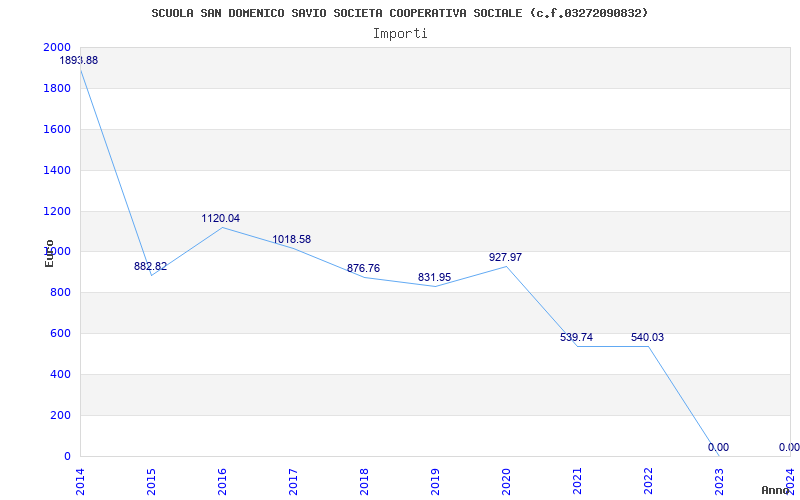
Task: Click the 1018.58 data label
Action: tap(291, 239)
